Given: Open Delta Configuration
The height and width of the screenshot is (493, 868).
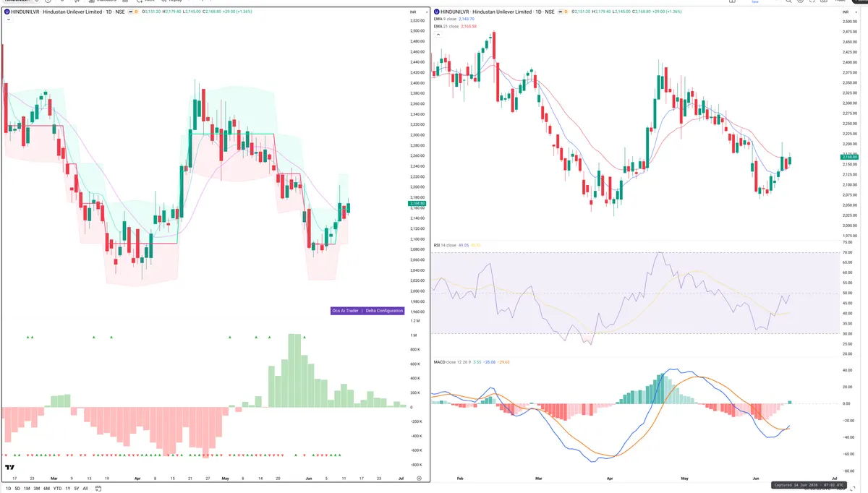Looking at the screenshot, I should pyautogui.click(x=384, y=311).
